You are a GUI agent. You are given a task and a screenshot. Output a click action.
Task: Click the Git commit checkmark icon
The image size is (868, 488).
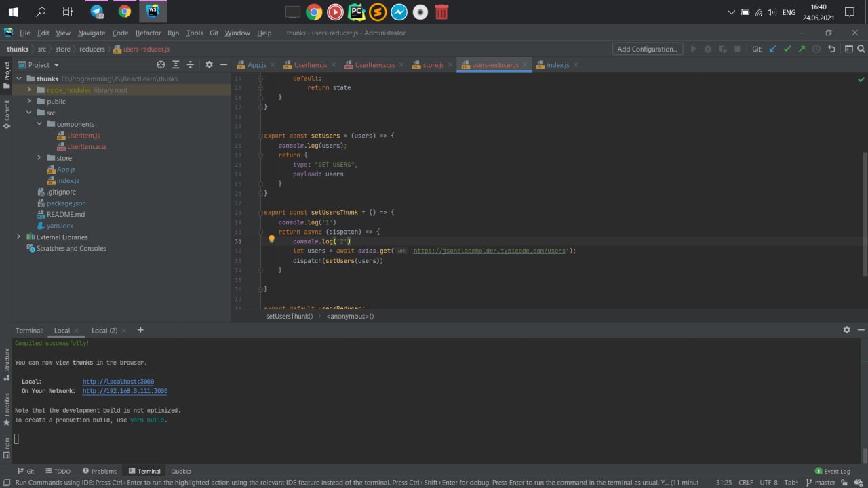(787, 49)
